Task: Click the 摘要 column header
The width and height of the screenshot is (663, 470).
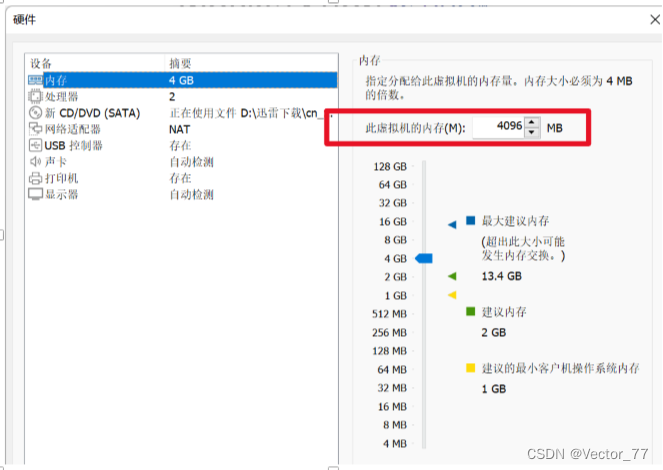Action: coord(180,63)
